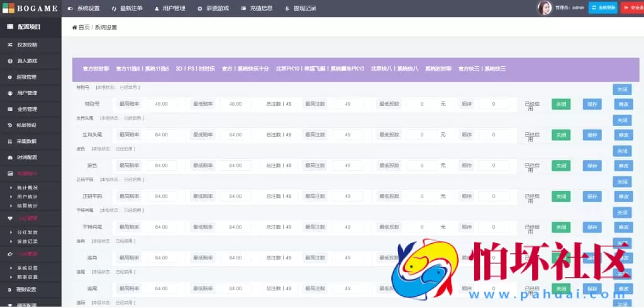Switch to 北京快八 | 系统快八 tab
The height and width of the screenshot is (308, 644).
pyautogui.click(x=395, y=69)
